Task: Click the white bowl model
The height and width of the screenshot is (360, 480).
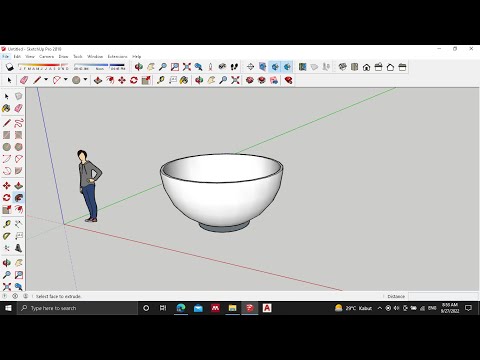Action: [x=222, y=193]
